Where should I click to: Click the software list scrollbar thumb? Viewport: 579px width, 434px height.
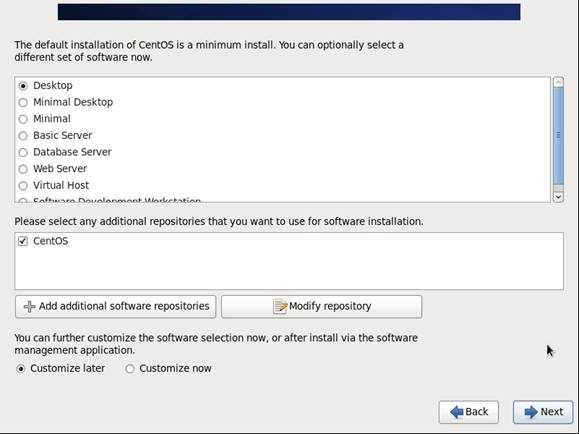coord(558,136)
